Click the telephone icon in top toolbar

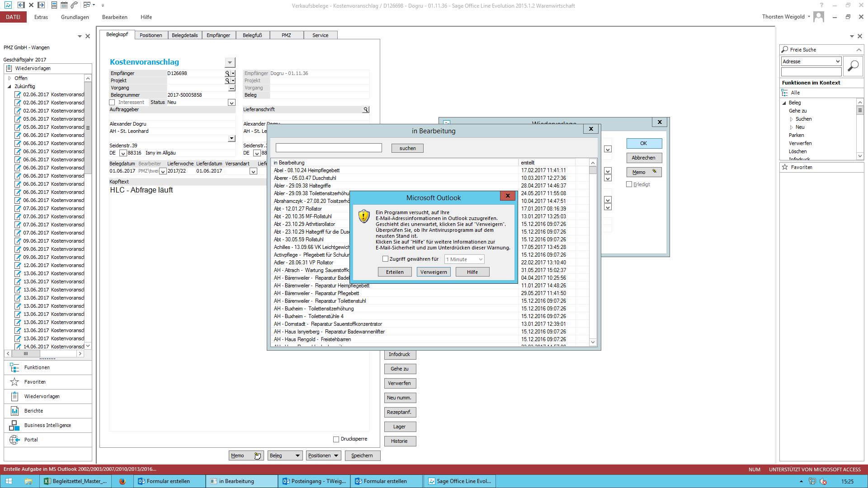coord(74,5)
